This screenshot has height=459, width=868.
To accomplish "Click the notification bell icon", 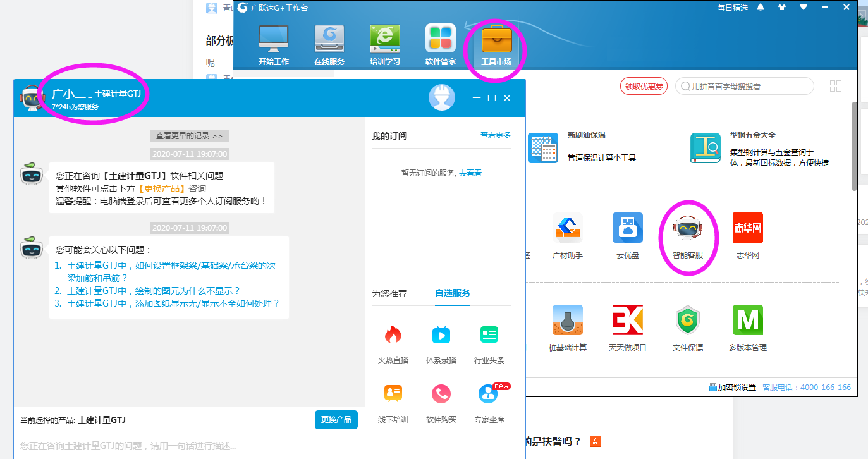I will click(761, 8).
